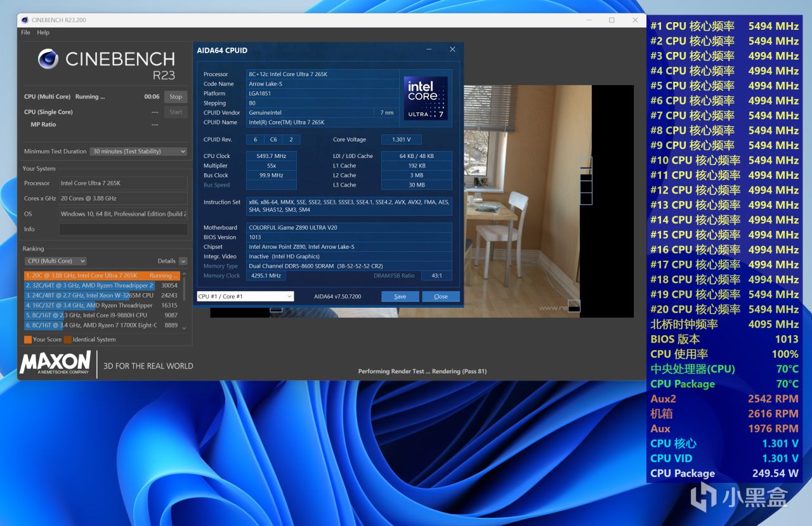Screen dimensions: 812x526
Task: Select ranking row 4, 16C/32T AMD Ryzen Threadripper
Action: pyautogui.click(x=102, y=305)
